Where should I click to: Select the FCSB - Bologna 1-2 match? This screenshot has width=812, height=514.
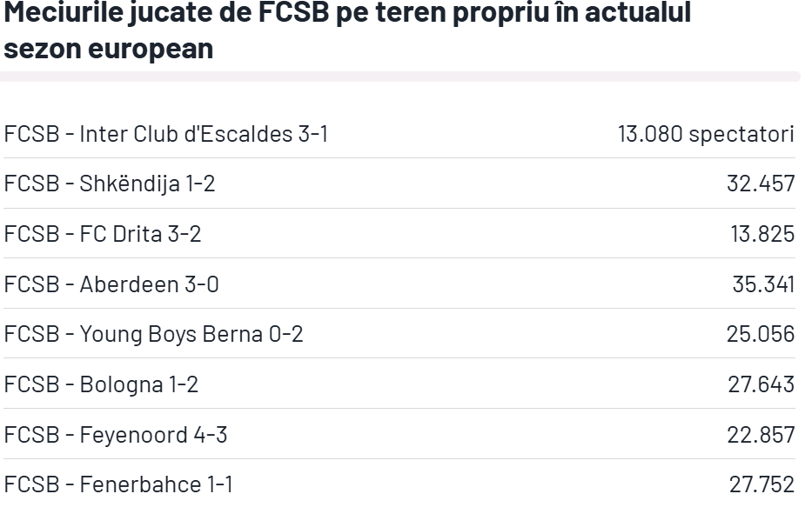tap(101, 384)
